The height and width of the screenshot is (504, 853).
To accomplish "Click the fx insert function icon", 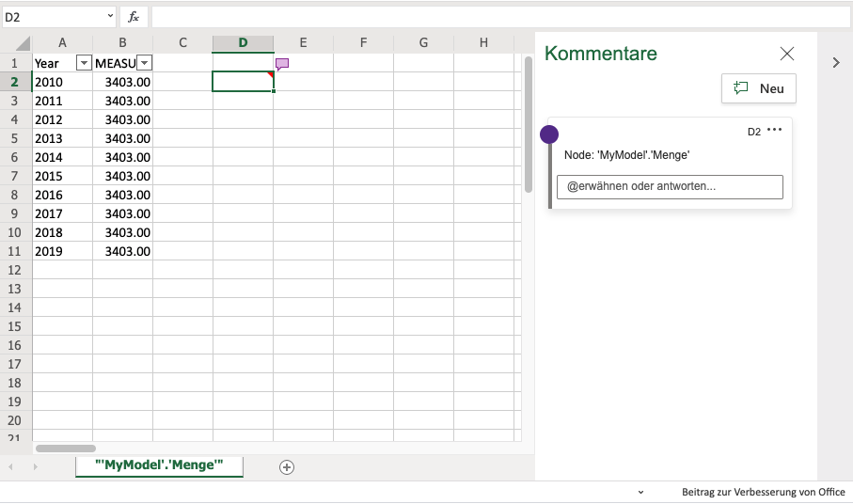I will pyautogui.click(x=134, y=17).
